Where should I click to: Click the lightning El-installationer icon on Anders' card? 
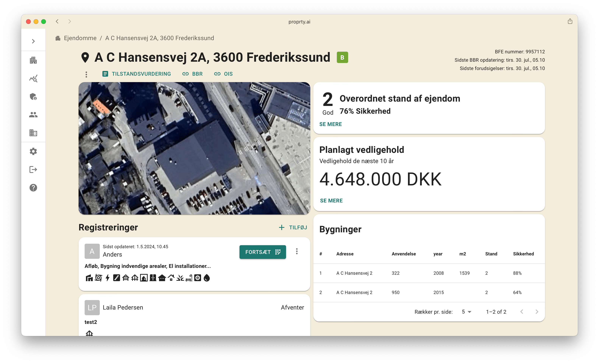click(x=108, y=278)
